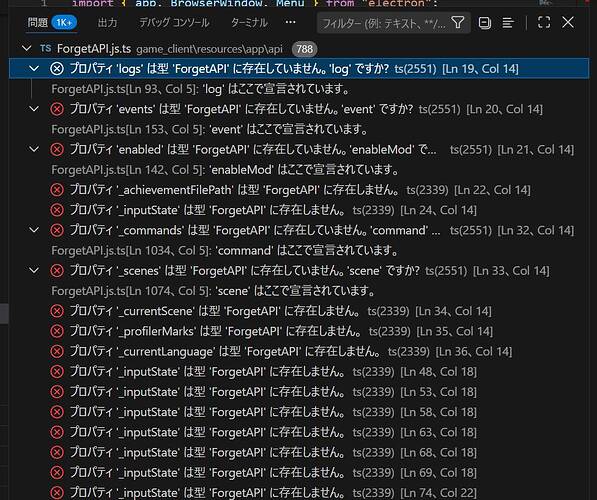
Task: Close the problems panel
Action: click(x=568, y=22)
